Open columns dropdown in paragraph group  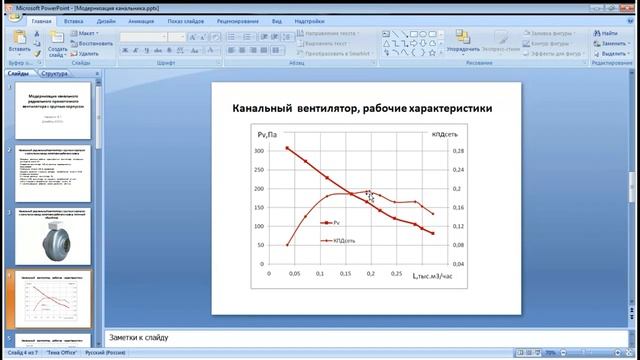tap(278, 50)
